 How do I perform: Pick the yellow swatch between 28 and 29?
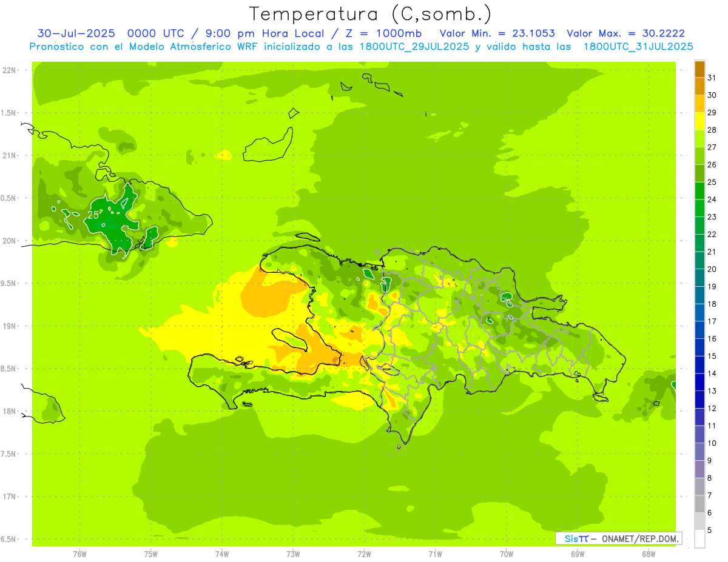click(x=699, y=121)
